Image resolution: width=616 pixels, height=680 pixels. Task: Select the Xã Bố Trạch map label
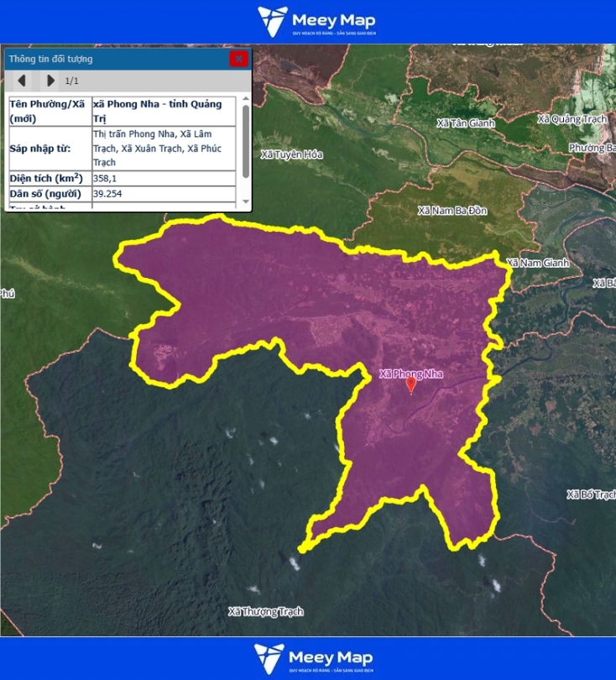tap(591, 494)
